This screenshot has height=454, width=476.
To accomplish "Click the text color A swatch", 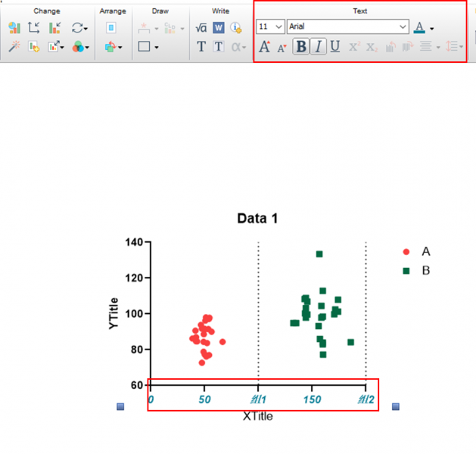I will pyautogui.click(x=419, y=27).
